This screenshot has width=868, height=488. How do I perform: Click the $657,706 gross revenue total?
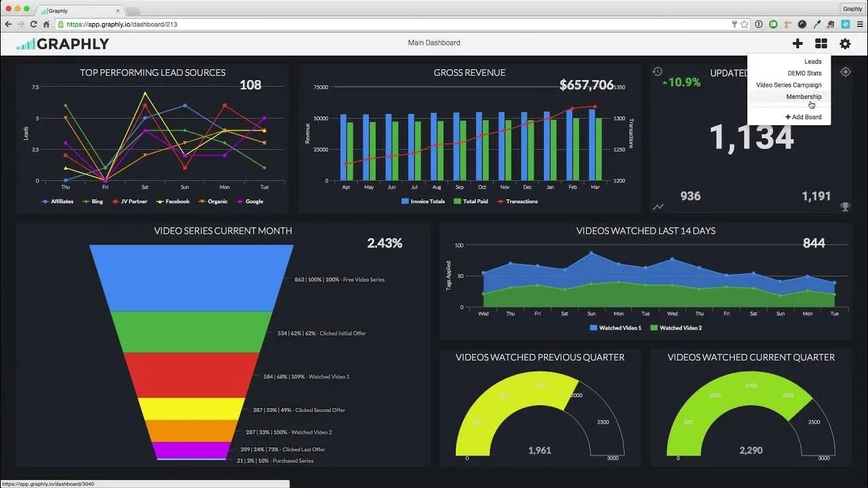587,85
